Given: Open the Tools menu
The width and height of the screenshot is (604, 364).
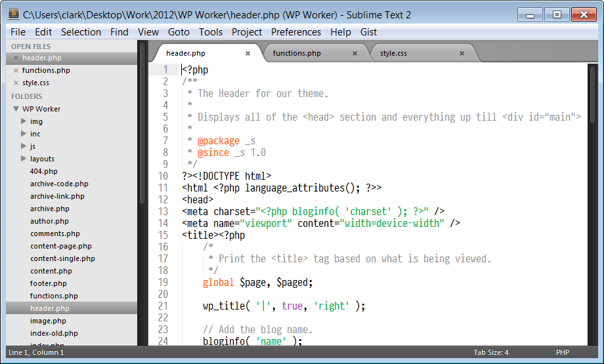Looking at the screenshot, I should coord(211,32).
